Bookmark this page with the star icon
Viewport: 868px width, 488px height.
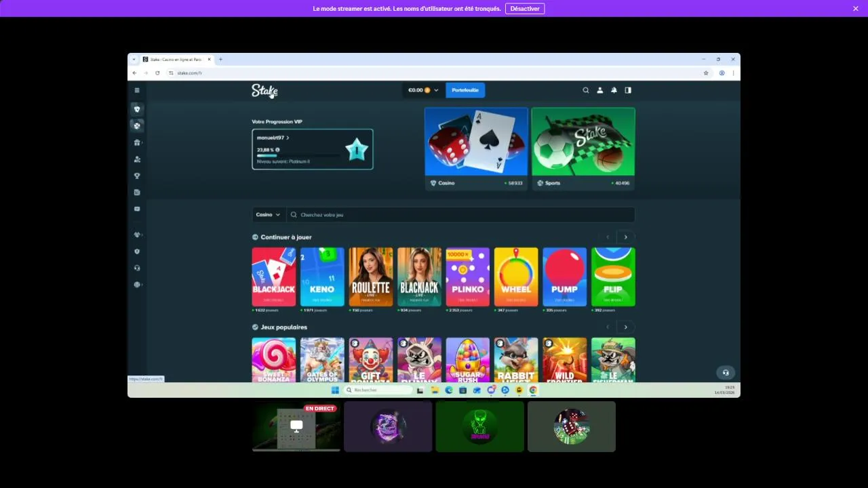coord(706,73)
